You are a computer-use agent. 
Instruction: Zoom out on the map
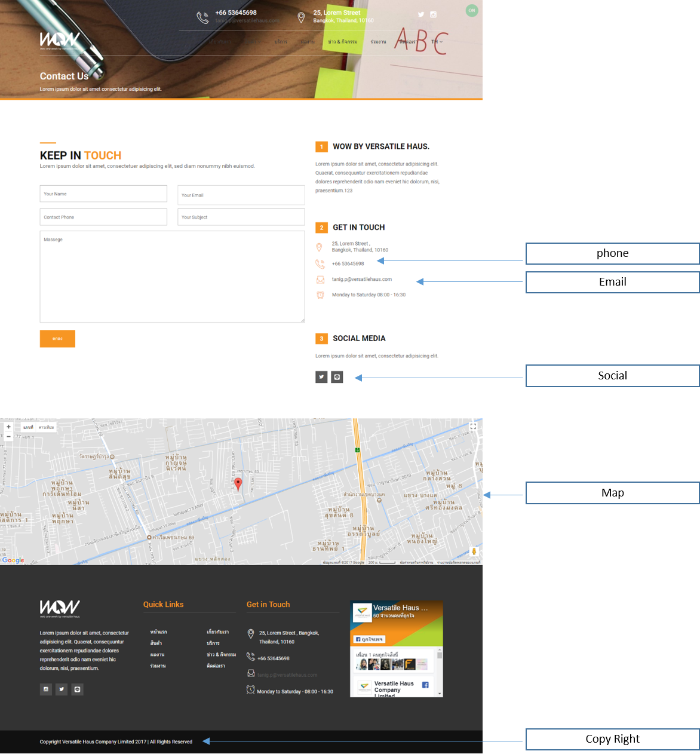8,437
